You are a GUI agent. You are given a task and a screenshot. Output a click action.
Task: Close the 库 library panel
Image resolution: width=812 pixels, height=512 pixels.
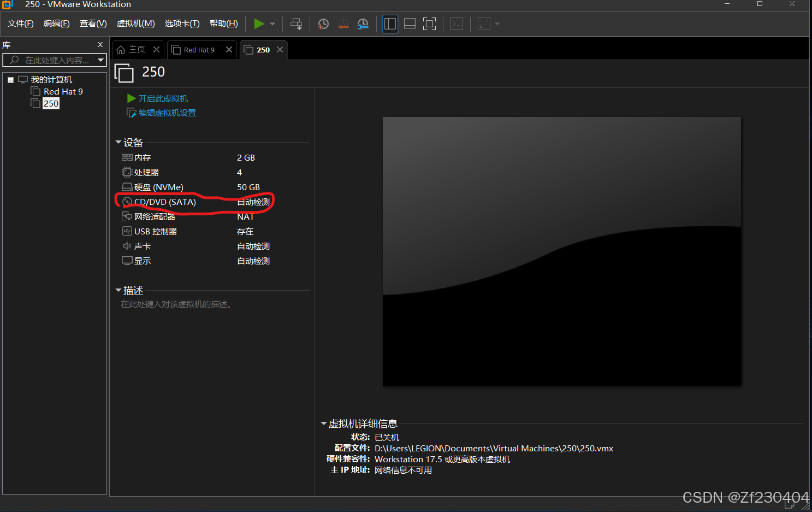[x=100, y=45]
